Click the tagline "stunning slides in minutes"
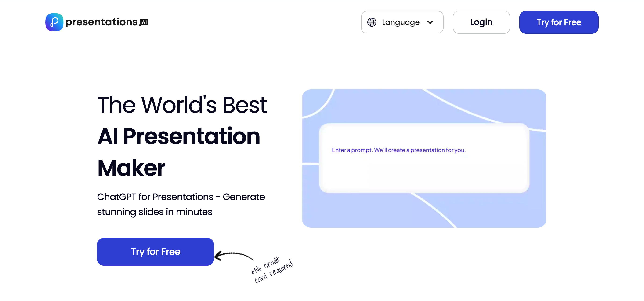 (x=155, y=212)
